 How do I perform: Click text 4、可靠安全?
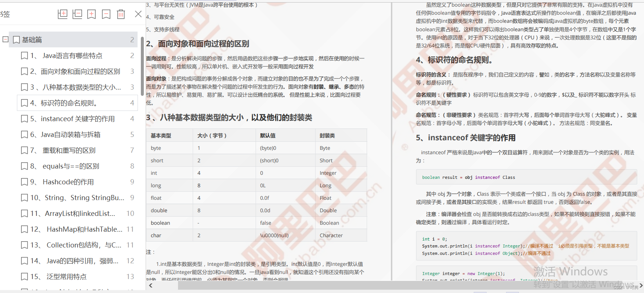click(x=160, y=17)
